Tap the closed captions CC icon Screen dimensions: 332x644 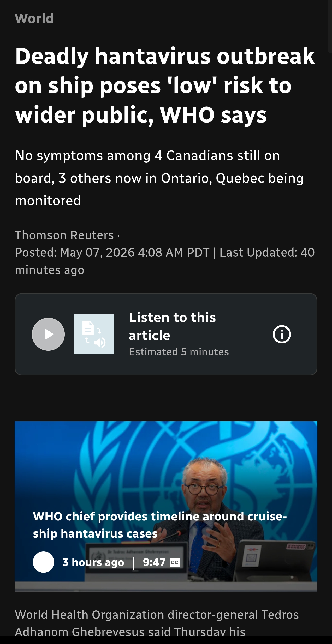(175, 562)
